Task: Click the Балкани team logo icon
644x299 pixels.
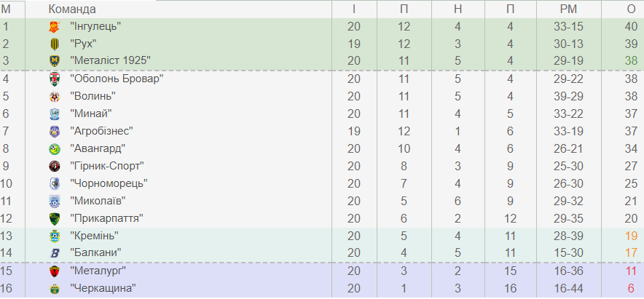Action: click(x=53, y=252)
